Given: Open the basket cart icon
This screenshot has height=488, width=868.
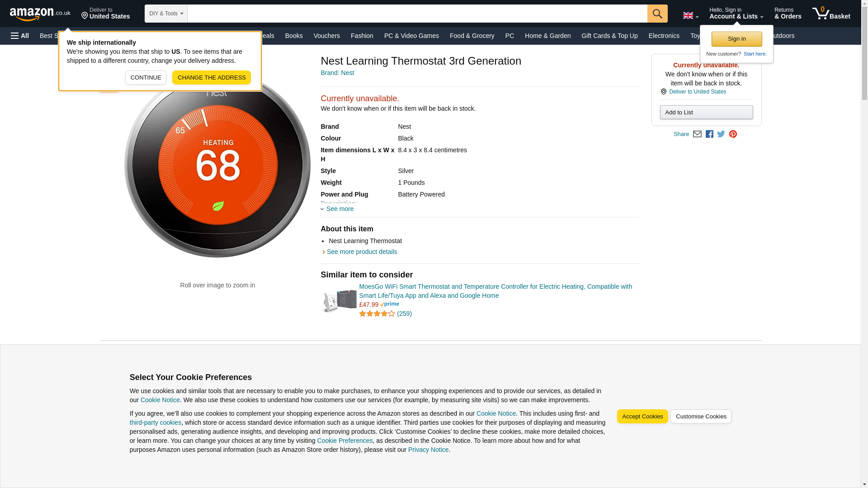Looking at the screenshot, I should 831,14.
